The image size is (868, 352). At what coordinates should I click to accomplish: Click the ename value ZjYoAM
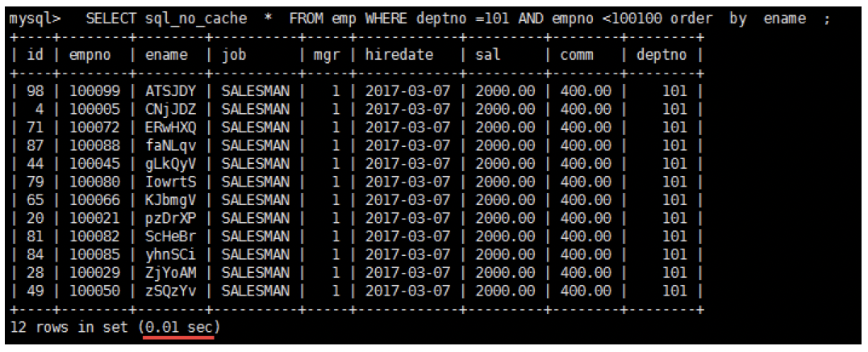point(170,274)
